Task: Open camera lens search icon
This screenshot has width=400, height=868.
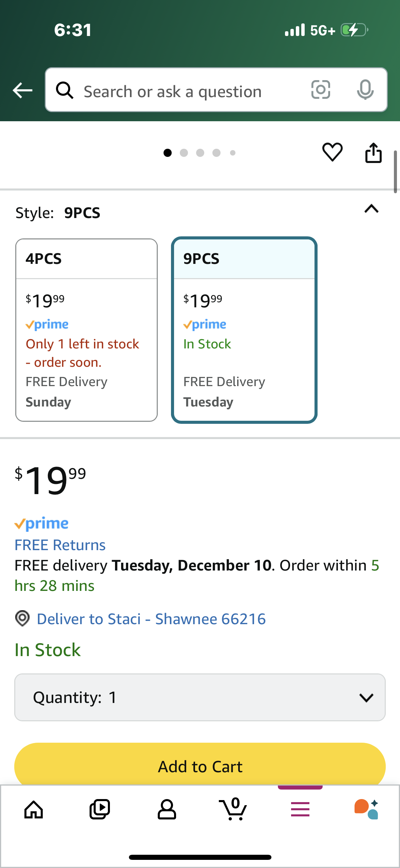Action: pos(321,90)
